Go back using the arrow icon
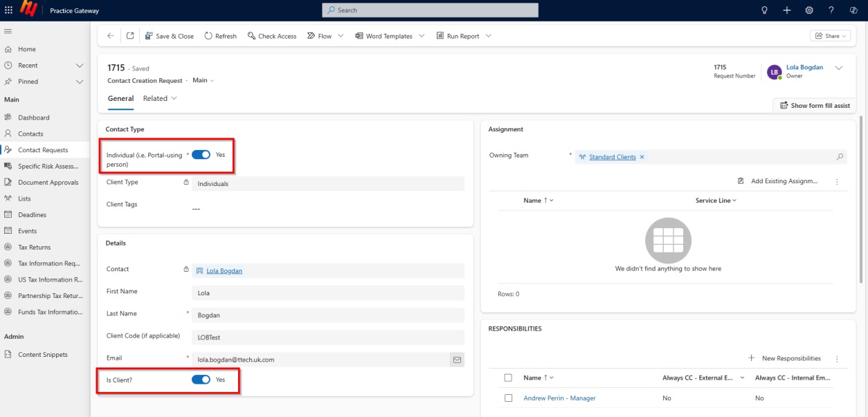This screenshot has height=417, width=868. coord(111,36)
